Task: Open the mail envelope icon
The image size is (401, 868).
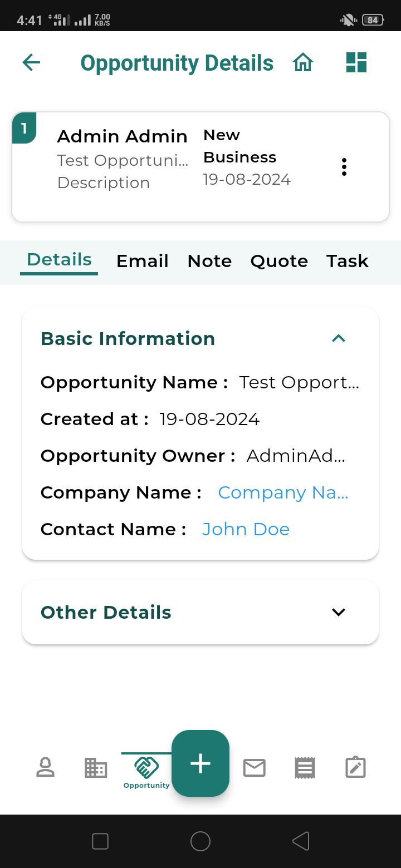Action: 254,768
